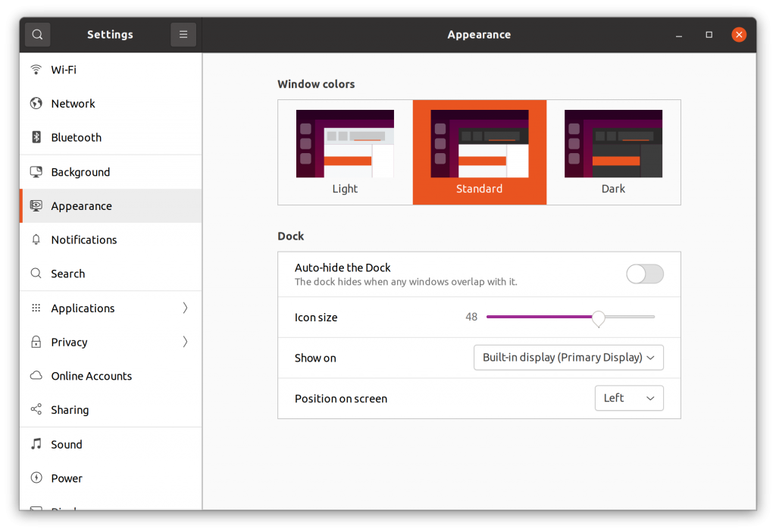Click the Online Accounts cloud icon
776x532 pixels.
click(36, 376)
